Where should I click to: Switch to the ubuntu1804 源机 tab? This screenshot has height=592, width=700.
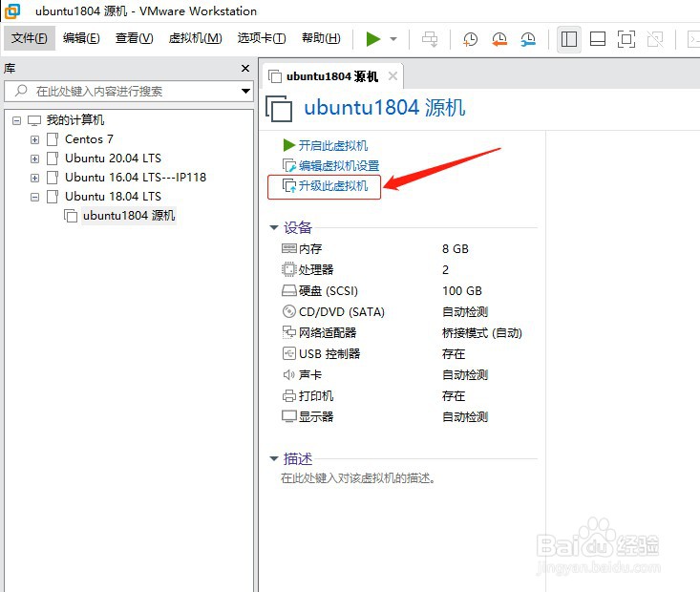332,76
